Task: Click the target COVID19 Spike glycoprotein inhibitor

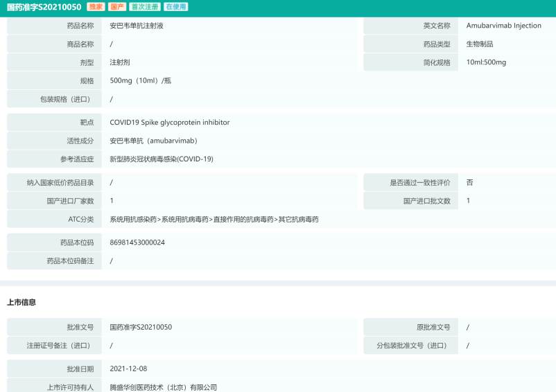Action: pyautogui.click(x=169, y=123)
